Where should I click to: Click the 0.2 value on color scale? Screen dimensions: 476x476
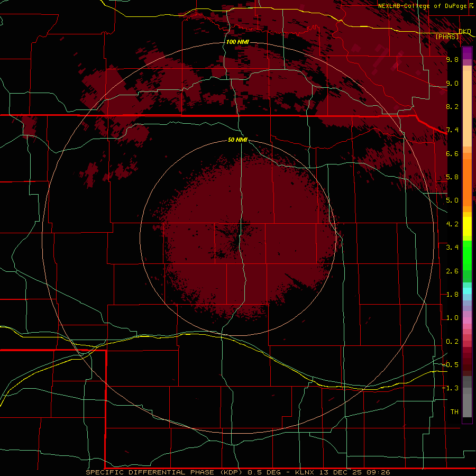(452, 342)
